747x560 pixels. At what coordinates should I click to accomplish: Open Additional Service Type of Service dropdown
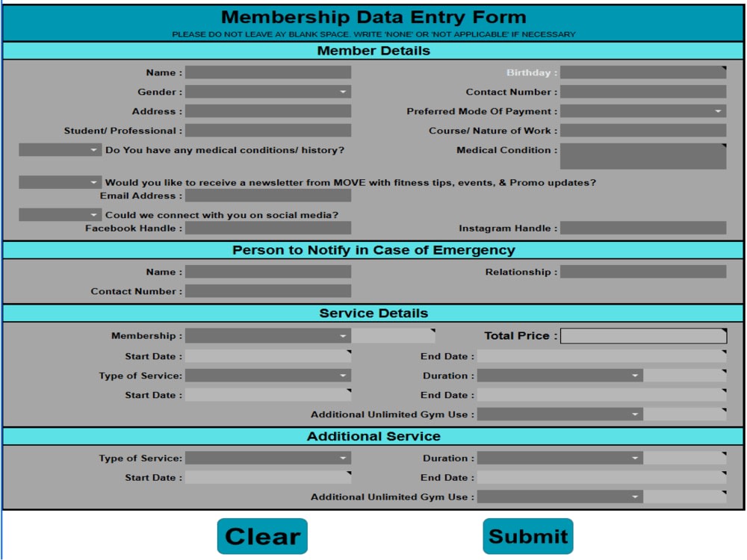(x=268, y=458)
